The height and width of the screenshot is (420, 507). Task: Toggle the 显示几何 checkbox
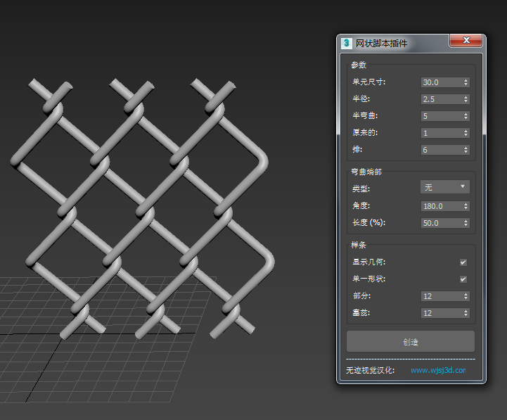coord(463,262)
